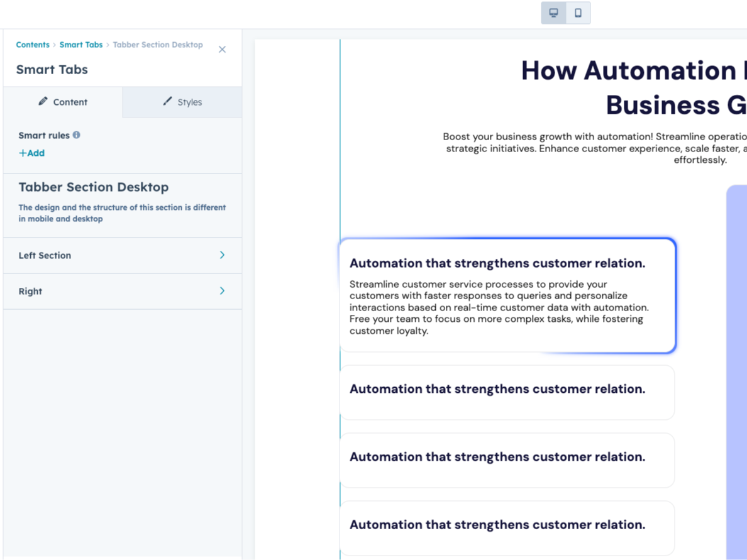Click the 'Streamline customer service' description text

[x=498, y=307]
